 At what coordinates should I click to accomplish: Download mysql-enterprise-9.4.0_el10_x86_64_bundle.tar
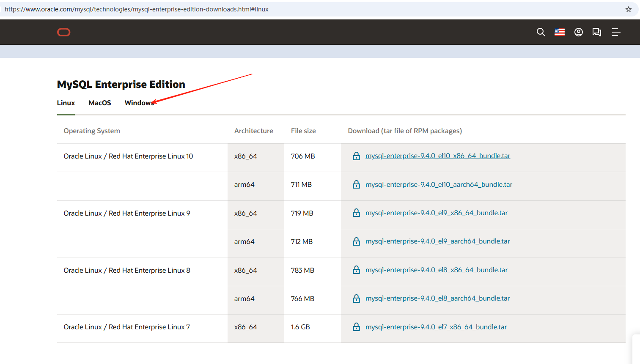(x=438, y=156)
